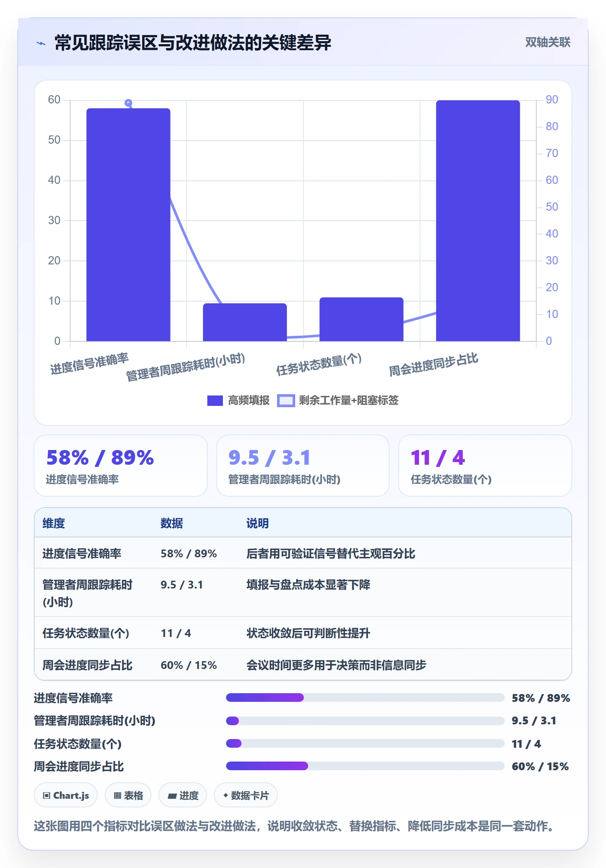This screenshot has width=606, height=868.
Task: Click the 说明 column header
Action: [258, 523]
